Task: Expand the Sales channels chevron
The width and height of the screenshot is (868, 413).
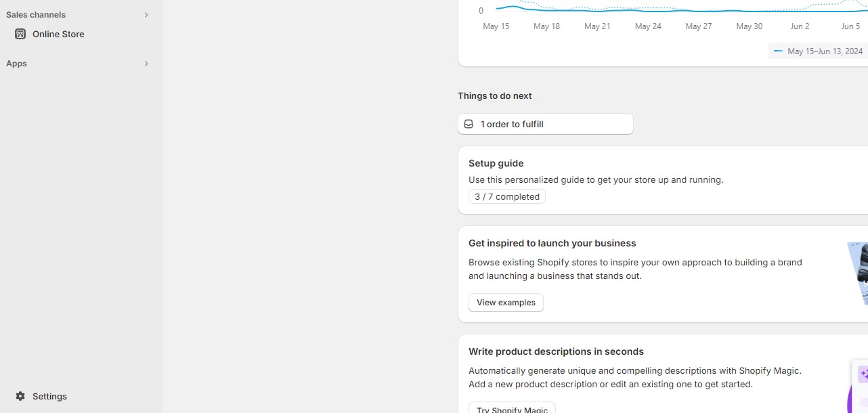Action: 146,15
